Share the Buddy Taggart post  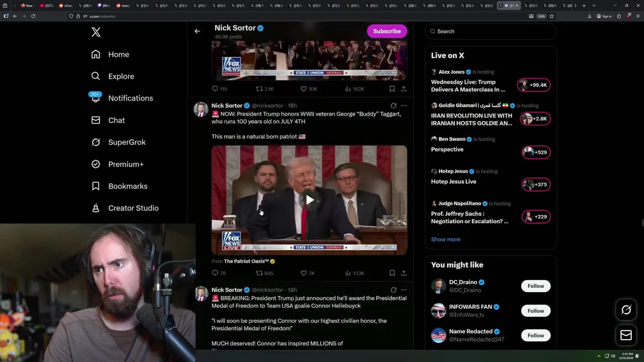tap(404, 273)
